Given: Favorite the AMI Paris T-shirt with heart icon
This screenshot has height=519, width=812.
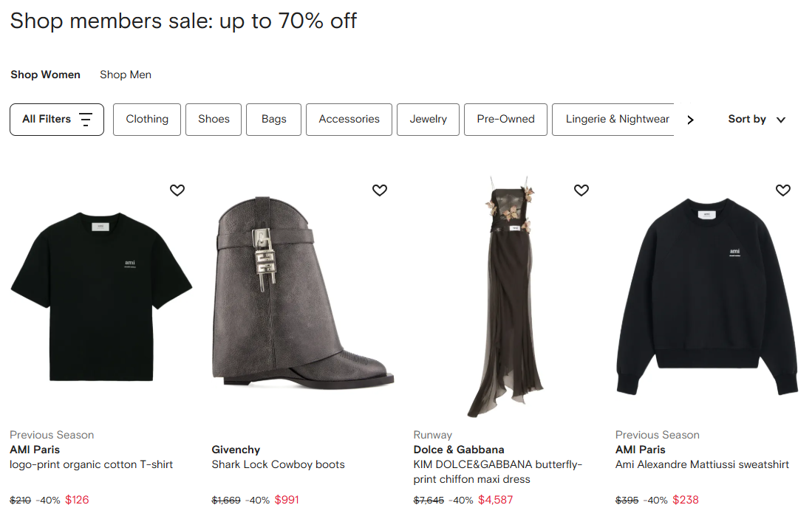Looking at the screenshot, I should 177,190.
